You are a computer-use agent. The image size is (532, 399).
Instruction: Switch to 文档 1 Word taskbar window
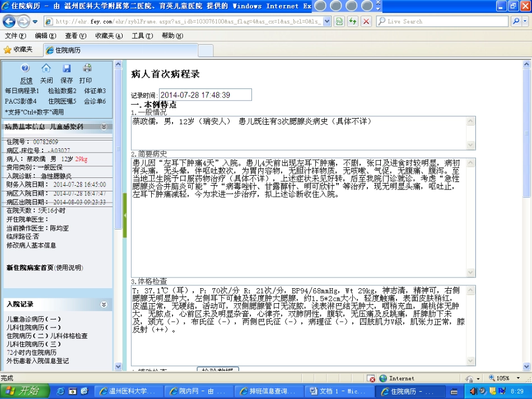[x=339, y=391]
